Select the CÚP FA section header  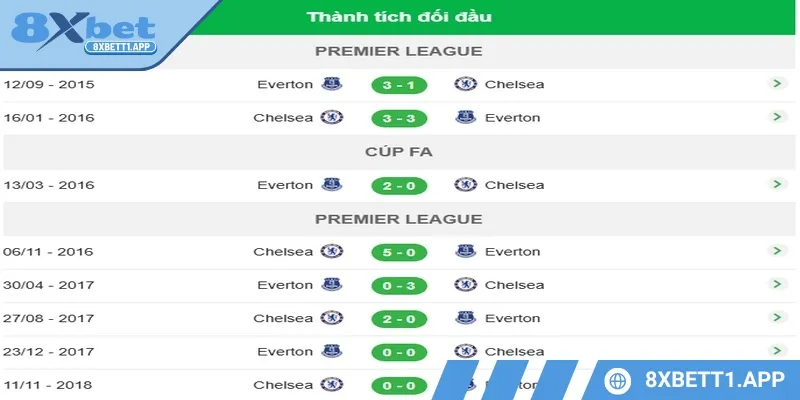[399, 152]
